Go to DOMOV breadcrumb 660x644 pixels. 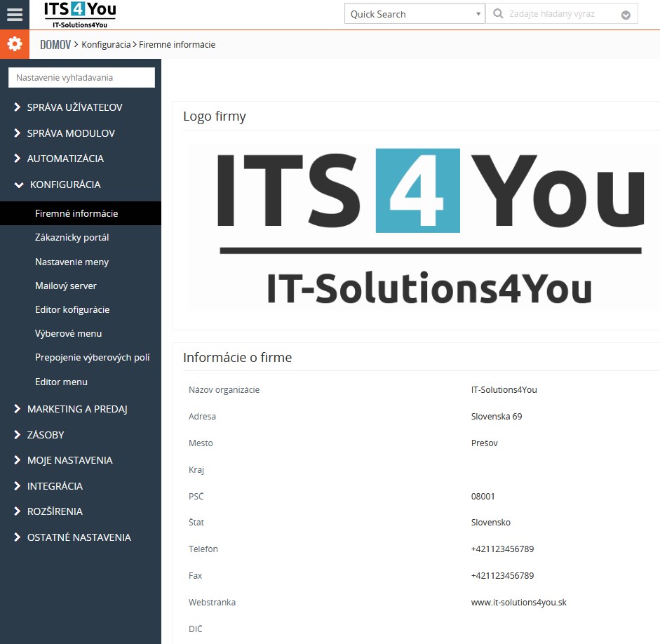[x=55, y=45]
